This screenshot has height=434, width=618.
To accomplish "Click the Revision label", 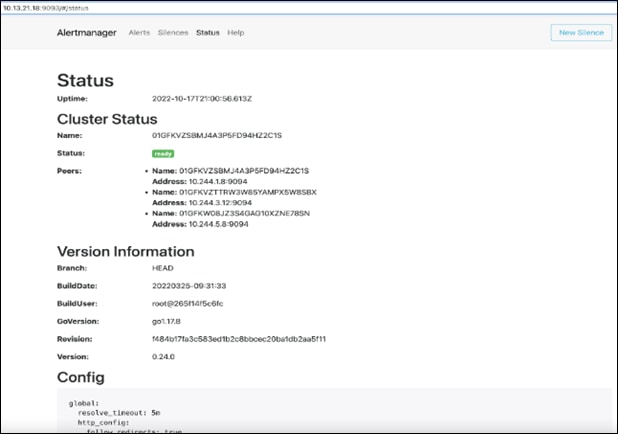I will (x=74, y=339).
